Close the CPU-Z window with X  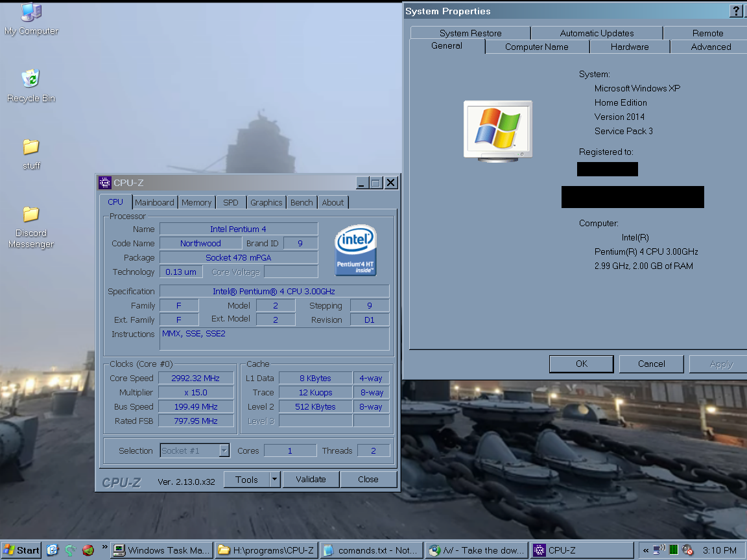[x=391, y=183]
